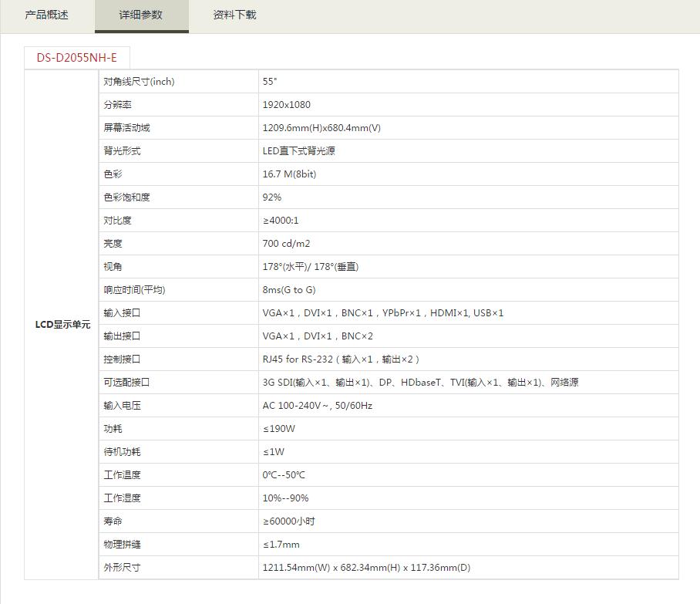Click the ≥4000:1 contrast value
The width and height of the screenshot is (700, 604).
(281, 221)
